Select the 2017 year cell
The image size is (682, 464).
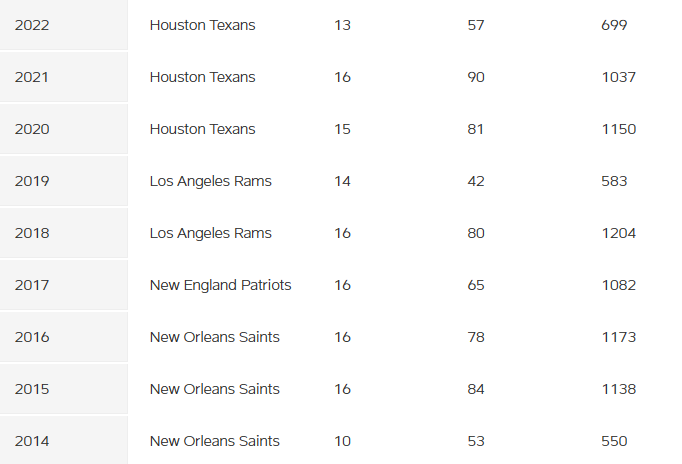tap(32, 285)
